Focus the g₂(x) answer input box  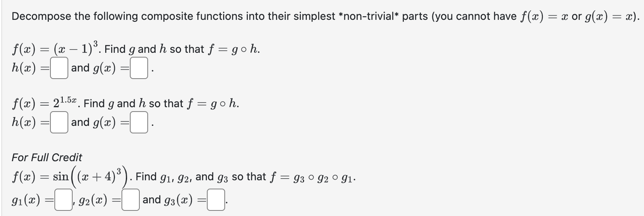131,201
